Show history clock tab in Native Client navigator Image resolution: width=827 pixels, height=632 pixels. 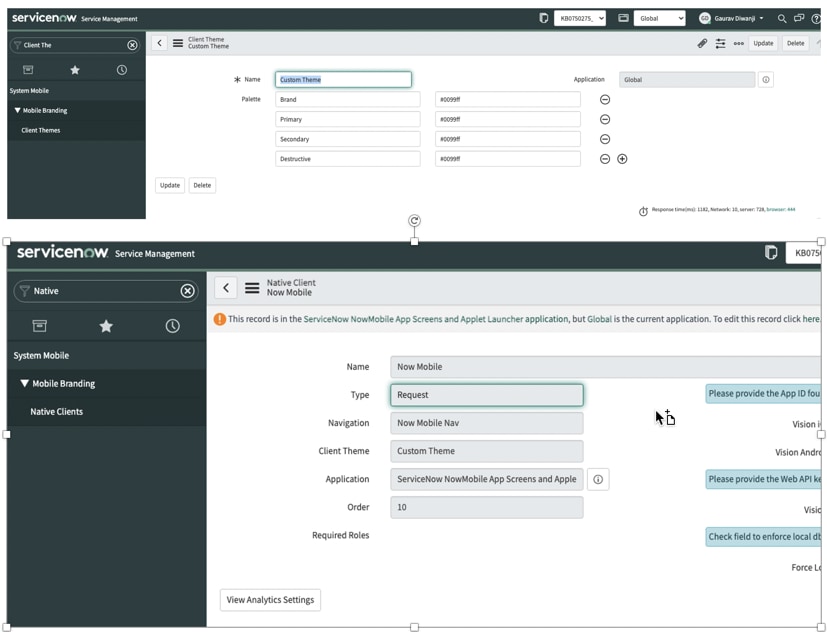pos(172,326)
